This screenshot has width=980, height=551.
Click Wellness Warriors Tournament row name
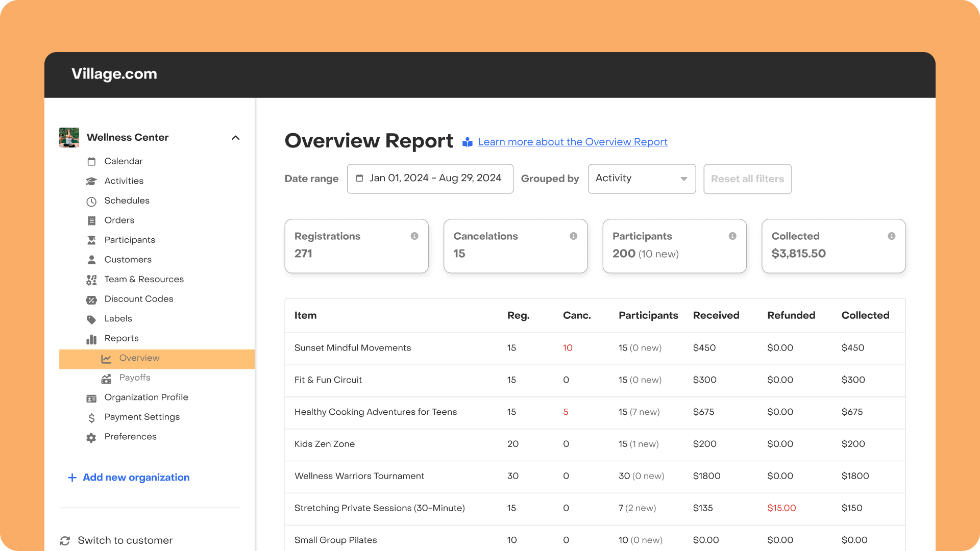(359, 477)
